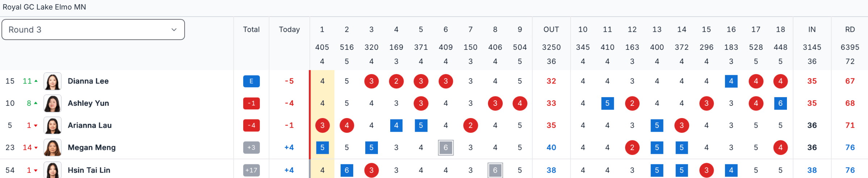Click Arianna Lau's red down-arrow position icon
The image size is (868, 178).
(x=36, y=126)
